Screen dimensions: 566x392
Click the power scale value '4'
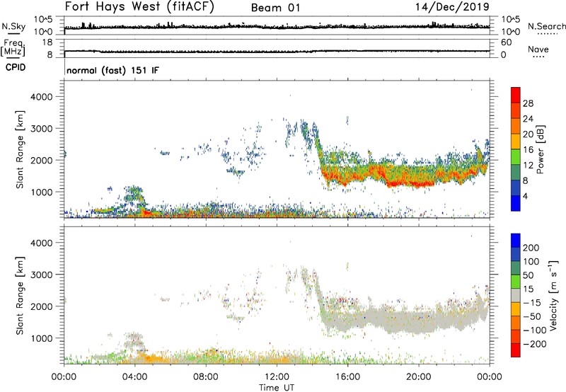tap(526, 196)
